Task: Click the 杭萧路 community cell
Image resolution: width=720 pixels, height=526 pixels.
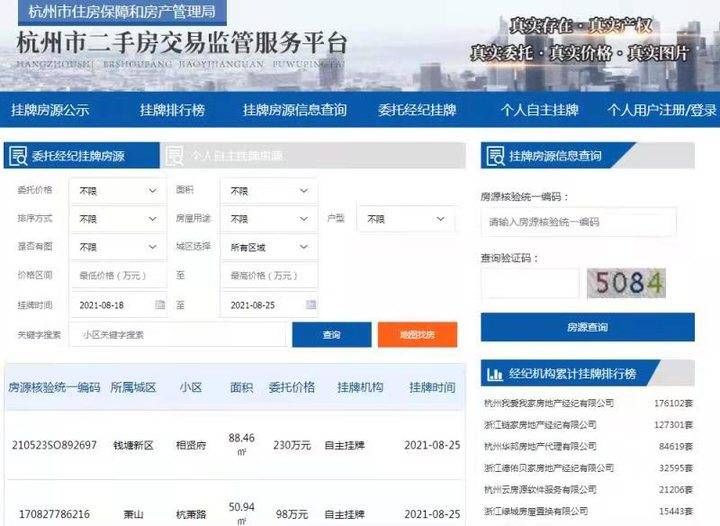Action: [191, 514]
